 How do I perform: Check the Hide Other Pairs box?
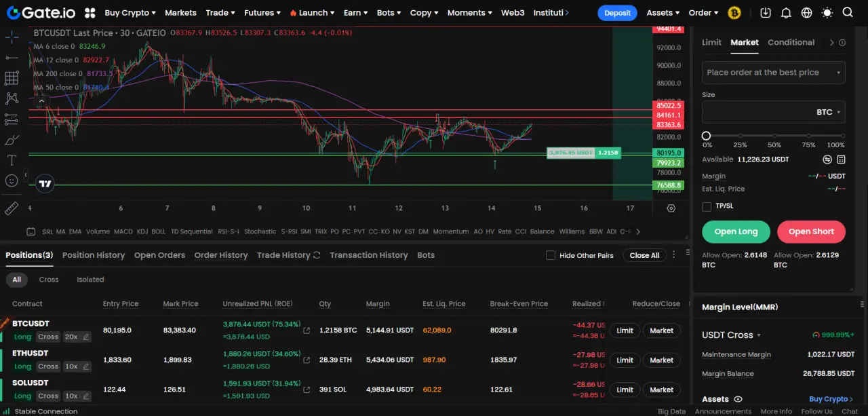(551, 256)
